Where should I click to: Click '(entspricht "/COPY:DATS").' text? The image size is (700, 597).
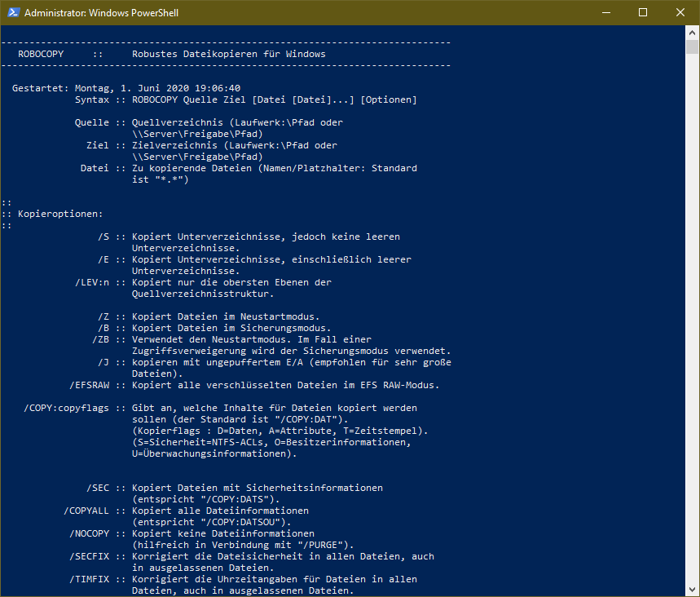(206, 499)
